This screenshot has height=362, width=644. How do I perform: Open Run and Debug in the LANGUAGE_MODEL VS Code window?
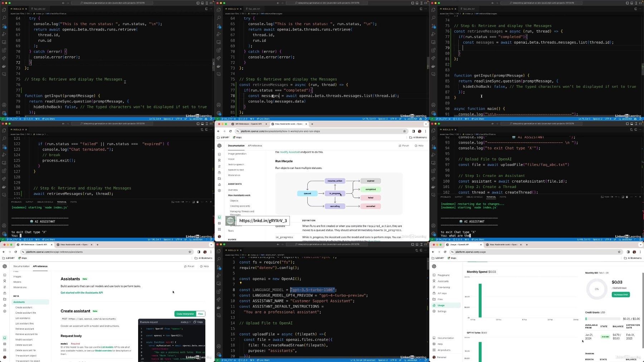[219, 275]
